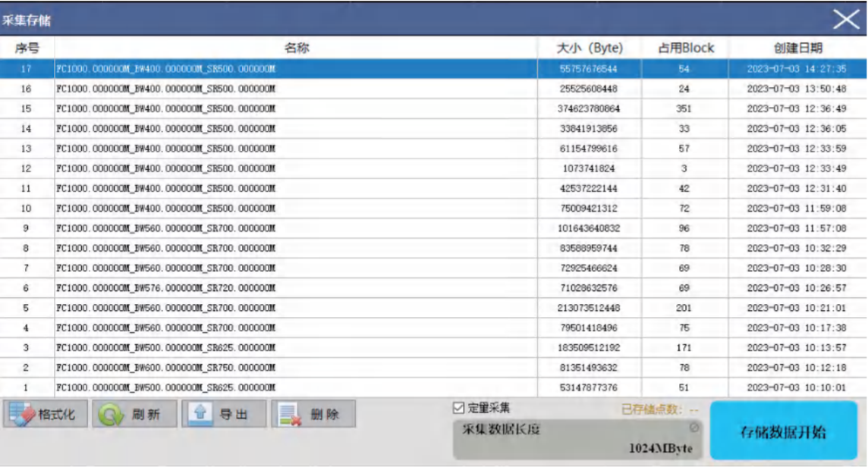Click size cell 53147877376
This screenshot has width=868, height=467.
pyautogui.click(x=589, y=387)
